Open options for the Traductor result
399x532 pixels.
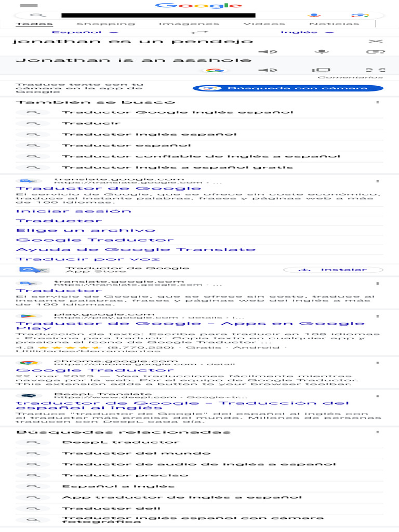pyautogui.click(x=378, y=283)
